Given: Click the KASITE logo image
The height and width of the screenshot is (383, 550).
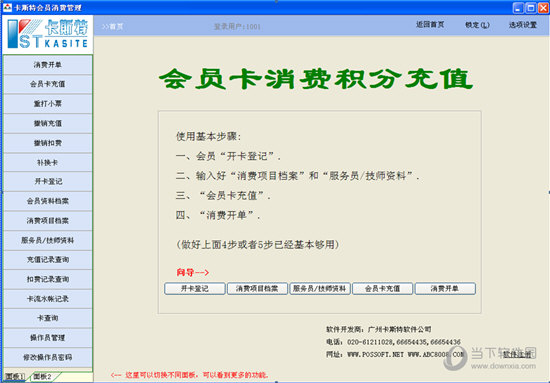Looking at the screenshot, I should coord(48,34).
